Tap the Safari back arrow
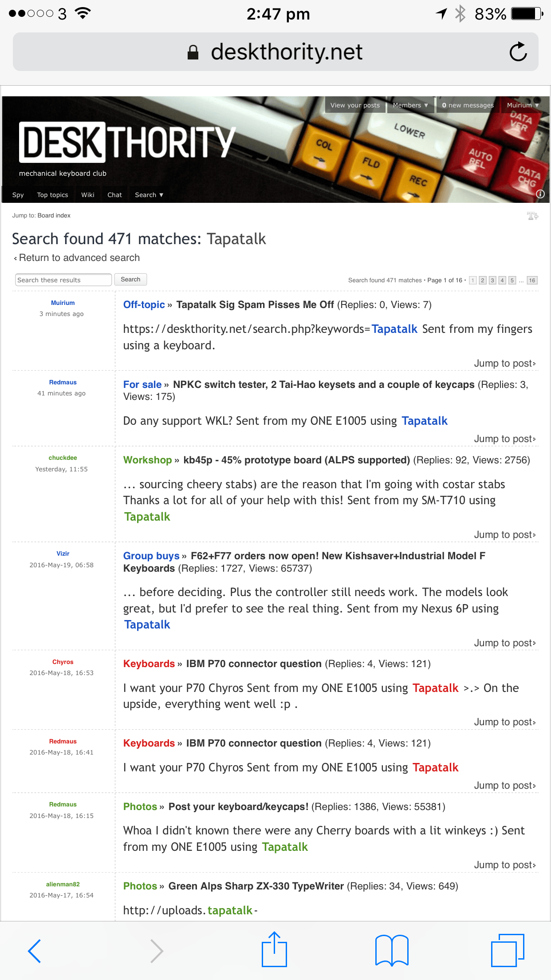 point(35,951)
